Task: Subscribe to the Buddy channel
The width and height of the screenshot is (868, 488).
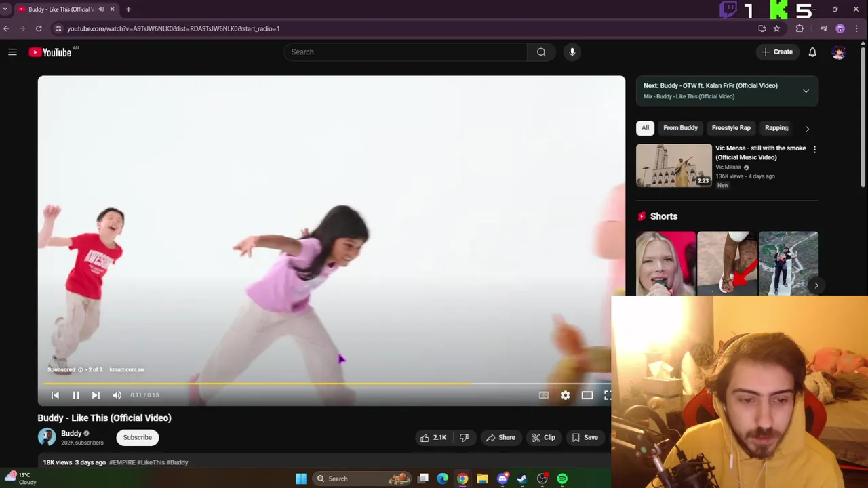Action: tap(138, 438)
